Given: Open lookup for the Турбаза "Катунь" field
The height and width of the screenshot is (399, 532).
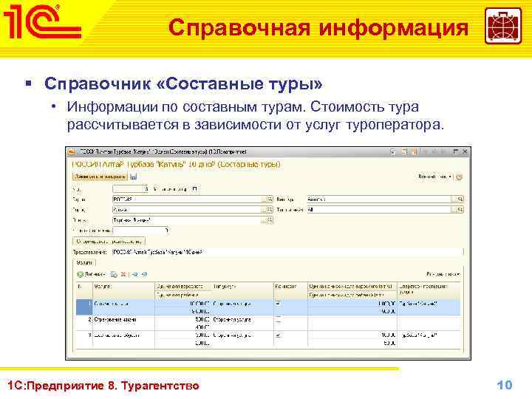Looking at the screenshot, I should (x=270, y=220).
